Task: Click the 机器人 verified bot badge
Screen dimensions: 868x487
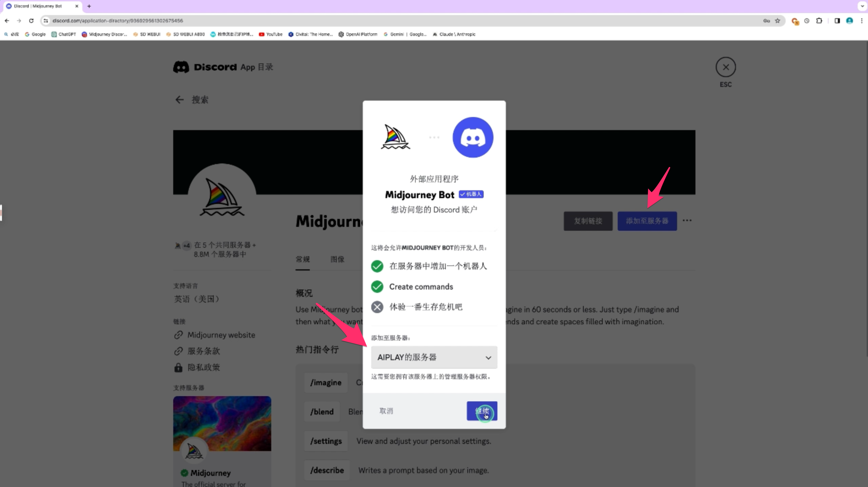Action: tap(471, 194)
